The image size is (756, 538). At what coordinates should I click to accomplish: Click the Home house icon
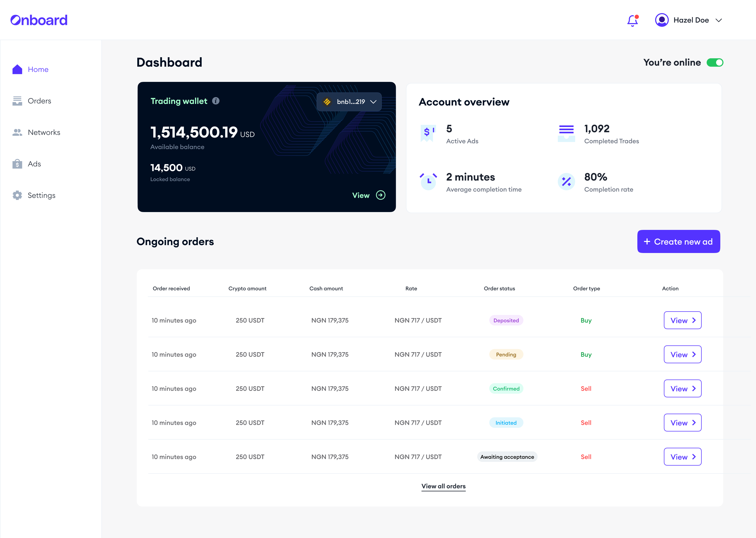pyautogui.click(x=17, y=69)
